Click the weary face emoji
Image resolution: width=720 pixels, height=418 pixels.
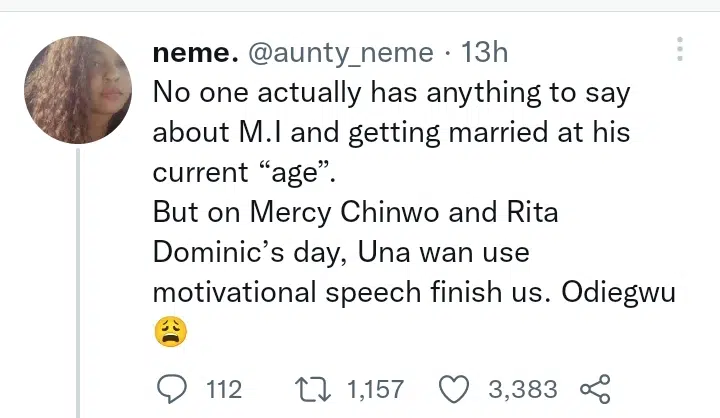171,333
